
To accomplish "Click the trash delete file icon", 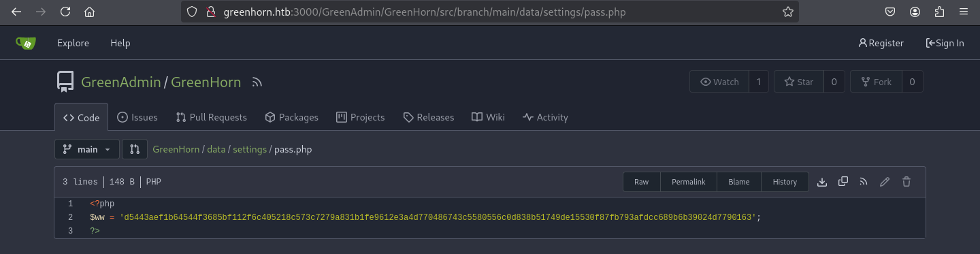I will click(x=906, y=182).
